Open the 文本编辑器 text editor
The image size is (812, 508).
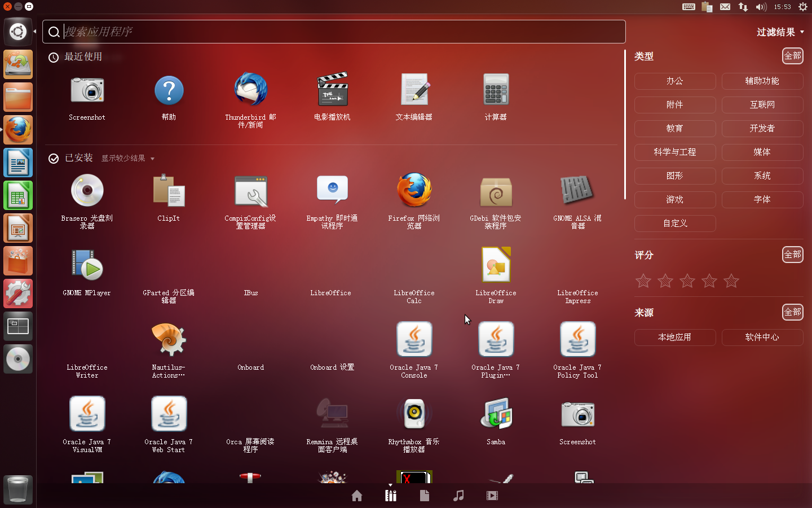pos(414,97)
